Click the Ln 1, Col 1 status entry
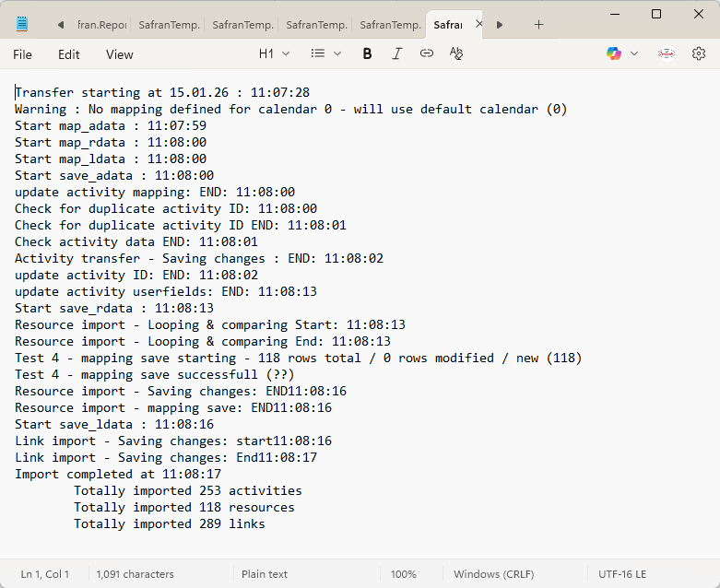The image size is (720, 588). pos(45,574)
